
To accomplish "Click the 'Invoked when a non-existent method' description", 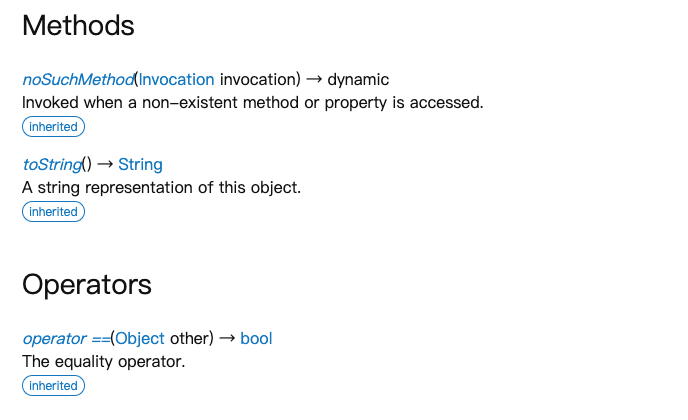I will pyautogui.click(x=253, y=103).
